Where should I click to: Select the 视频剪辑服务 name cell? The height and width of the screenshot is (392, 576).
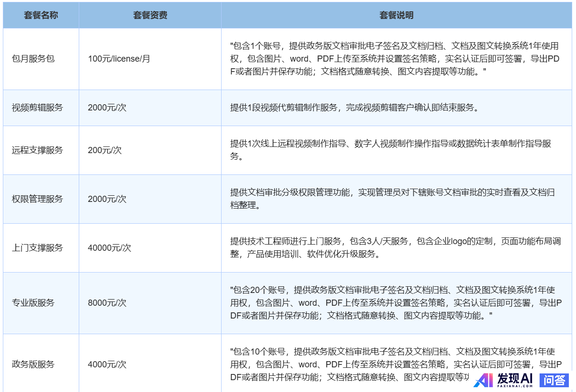tap(37, 108)
